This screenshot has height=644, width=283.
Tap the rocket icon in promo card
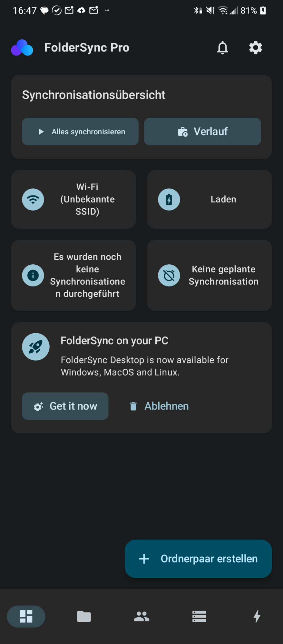(x=35, y=347)
